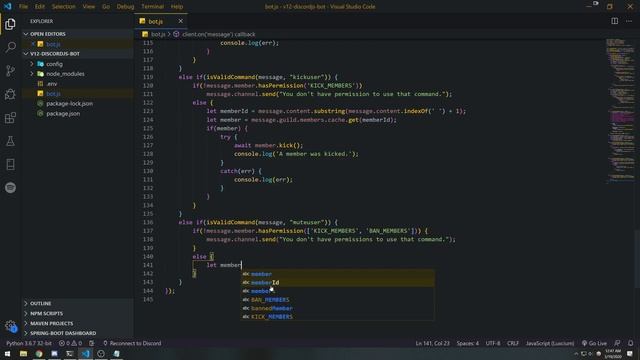Change the JavaScript language mode
640x360 pixels.
tap(549, 343)
